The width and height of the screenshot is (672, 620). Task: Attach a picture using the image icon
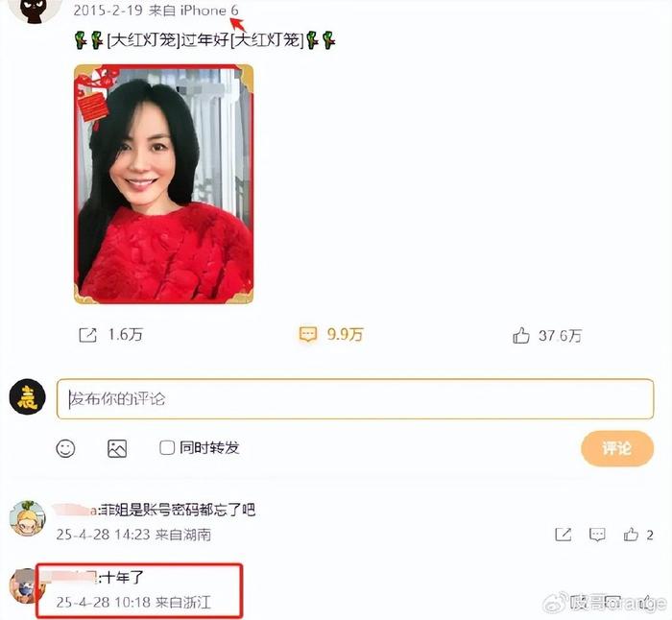pyautogui.click(x=117, y=448)
